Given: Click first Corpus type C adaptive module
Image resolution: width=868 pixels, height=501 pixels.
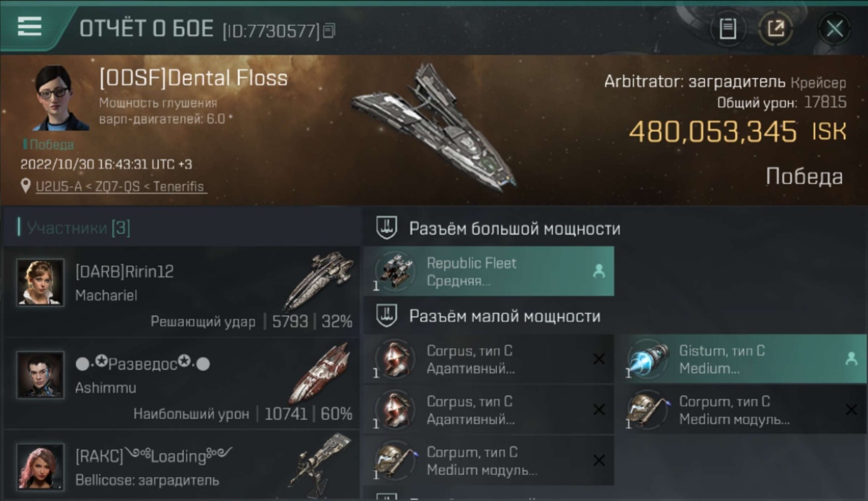Looking at the screenshot, I should point(489,359).
